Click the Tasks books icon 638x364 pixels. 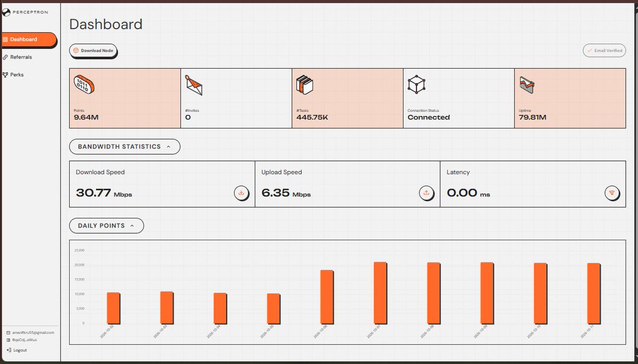coord(305,85)
